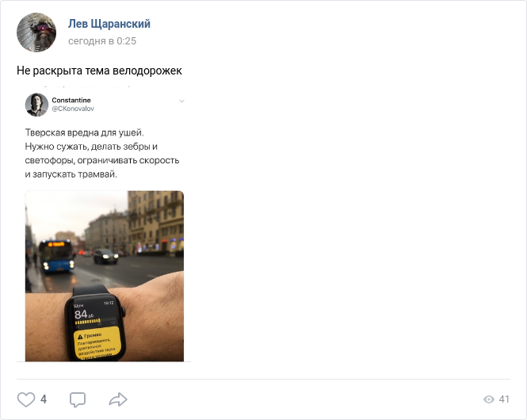Click the view count number 41
The height and width of the screenshot is (420, 527).
[x=504, y=399]
